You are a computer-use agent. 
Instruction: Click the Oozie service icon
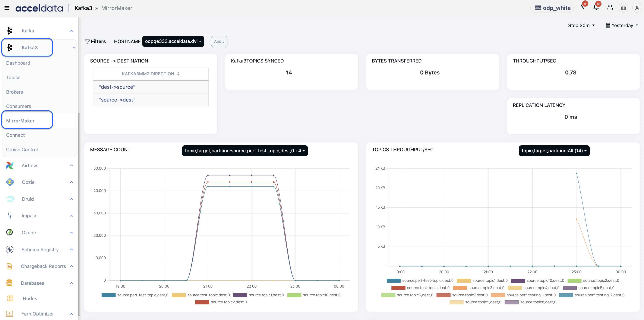coord(10,182)
